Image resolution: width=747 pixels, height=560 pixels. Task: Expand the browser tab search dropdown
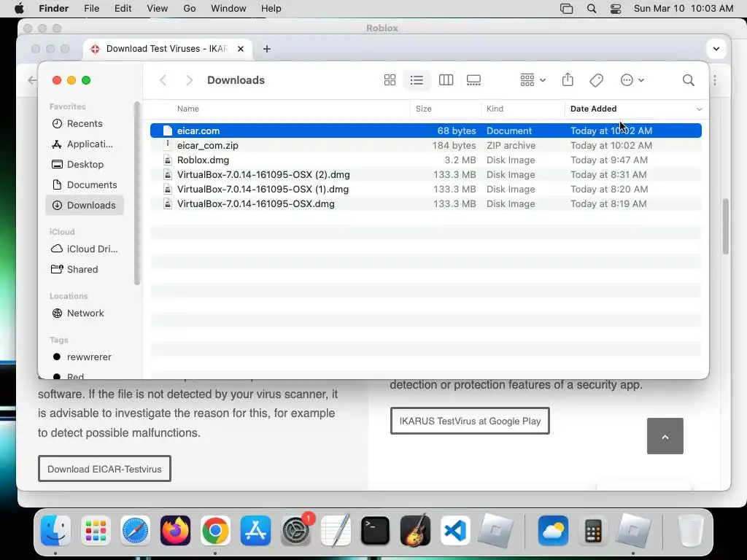pyautogui.click(x=716, y=49)
